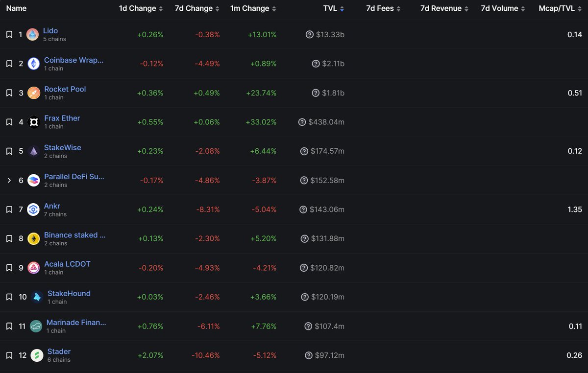This screenshot has height=373, width=588.
Task: Open the StakeHound link
Action: pyautogui.click(x=69, y=293)
